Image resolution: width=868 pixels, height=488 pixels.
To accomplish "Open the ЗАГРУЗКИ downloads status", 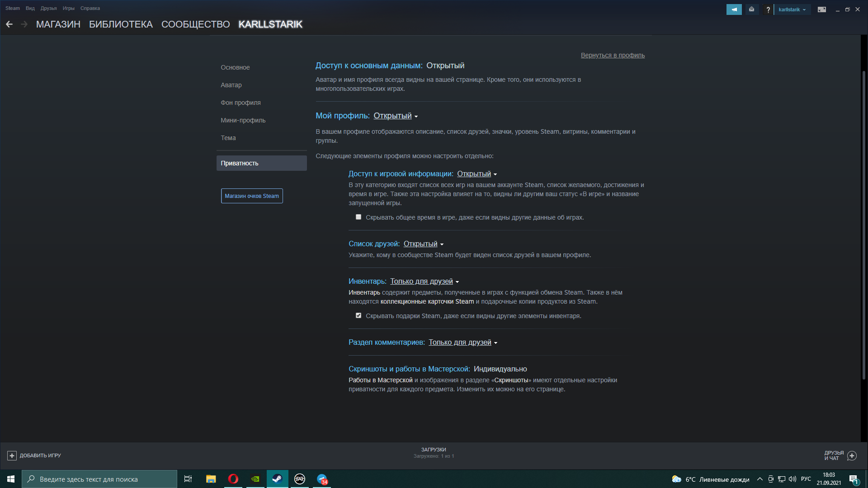I will pyautogui.click(x=434, y=453).
